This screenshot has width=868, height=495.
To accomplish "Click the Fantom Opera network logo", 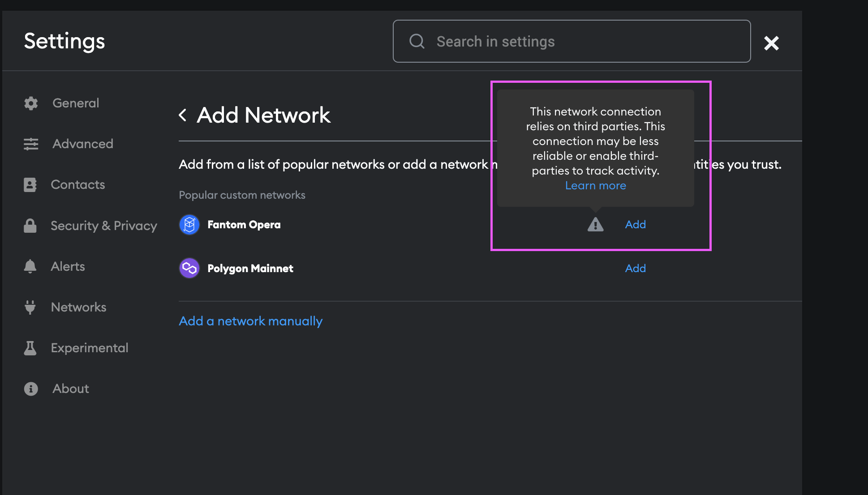I will 189,225.
